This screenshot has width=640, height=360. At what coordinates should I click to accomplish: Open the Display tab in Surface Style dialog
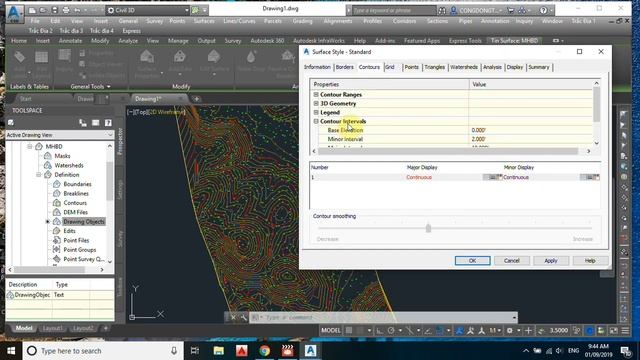515,67
